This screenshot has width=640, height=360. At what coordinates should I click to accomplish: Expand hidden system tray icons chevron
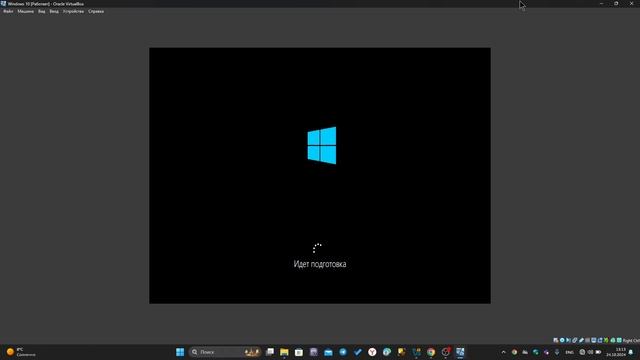[503, 352]
